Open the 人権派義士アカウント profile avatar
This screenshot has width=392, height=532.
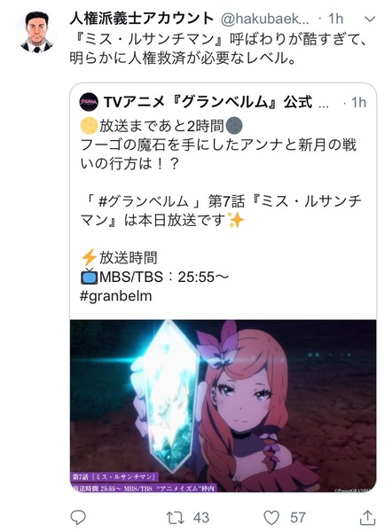click(x=37, y=32)
